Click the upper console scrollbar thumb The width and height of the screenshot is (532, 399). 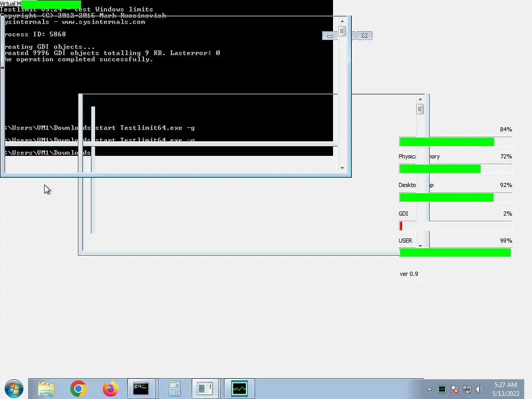342,31
